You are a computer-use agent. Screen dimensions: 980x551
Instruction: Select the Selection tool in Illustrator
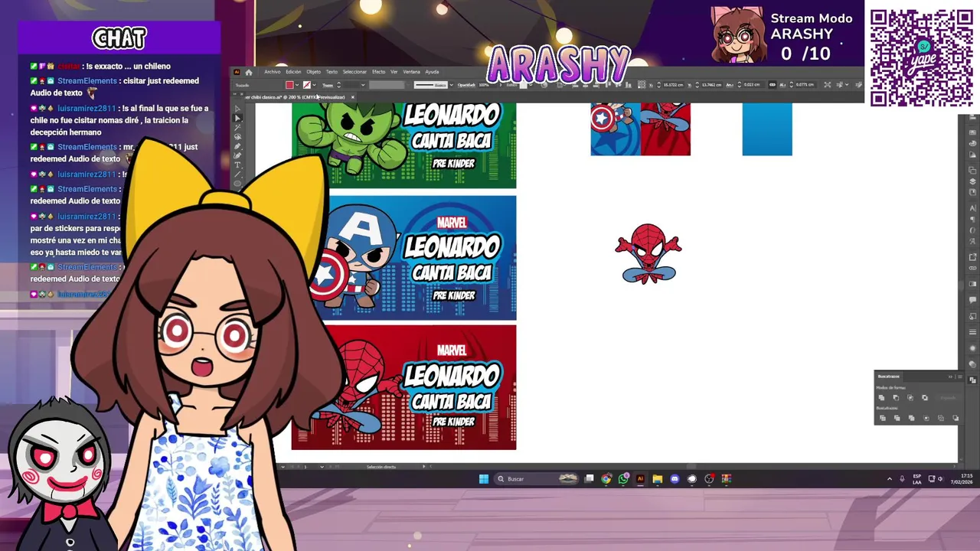237,109
